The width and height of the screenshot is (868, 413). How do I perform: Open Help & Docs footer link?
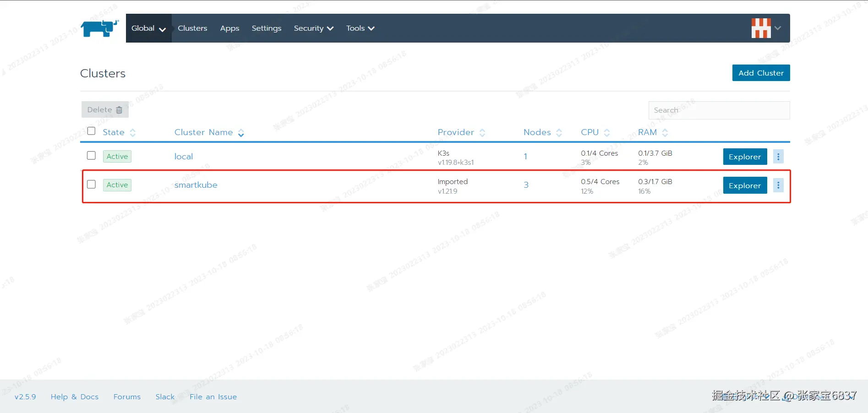coord(75,397)
